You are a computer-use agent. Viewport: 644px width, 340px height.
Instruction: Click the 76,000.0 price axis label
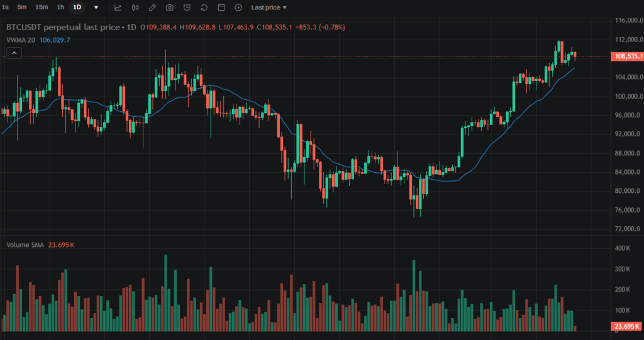(627, 211)
